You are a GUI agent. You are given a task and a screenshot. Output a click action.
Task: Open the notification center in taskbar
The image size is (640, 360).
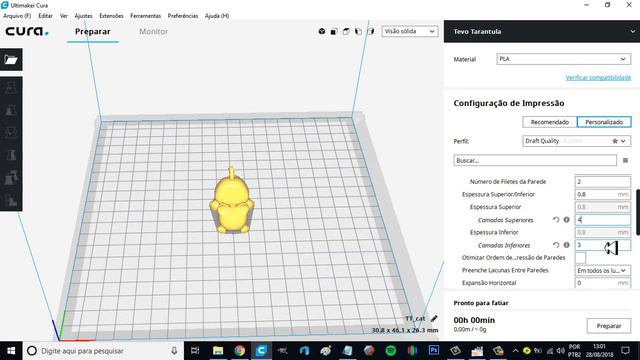[625, 351]
